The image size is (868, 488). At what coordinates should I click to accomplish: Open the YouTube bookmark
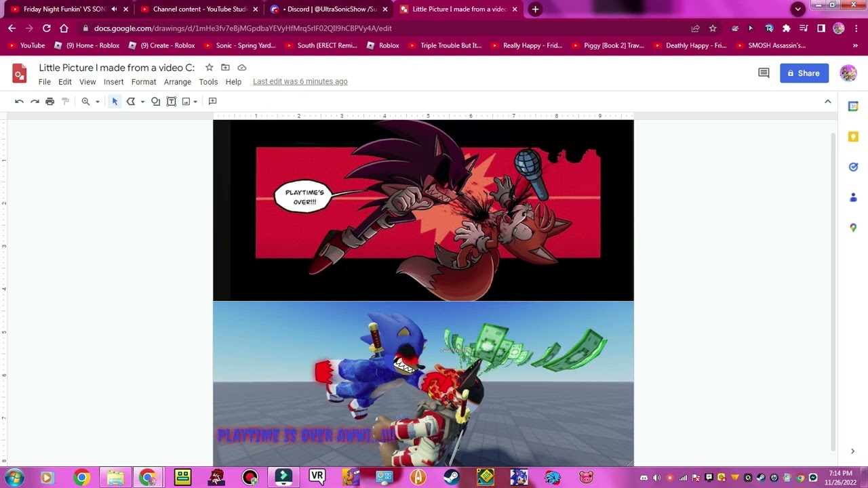click(26, 45)
